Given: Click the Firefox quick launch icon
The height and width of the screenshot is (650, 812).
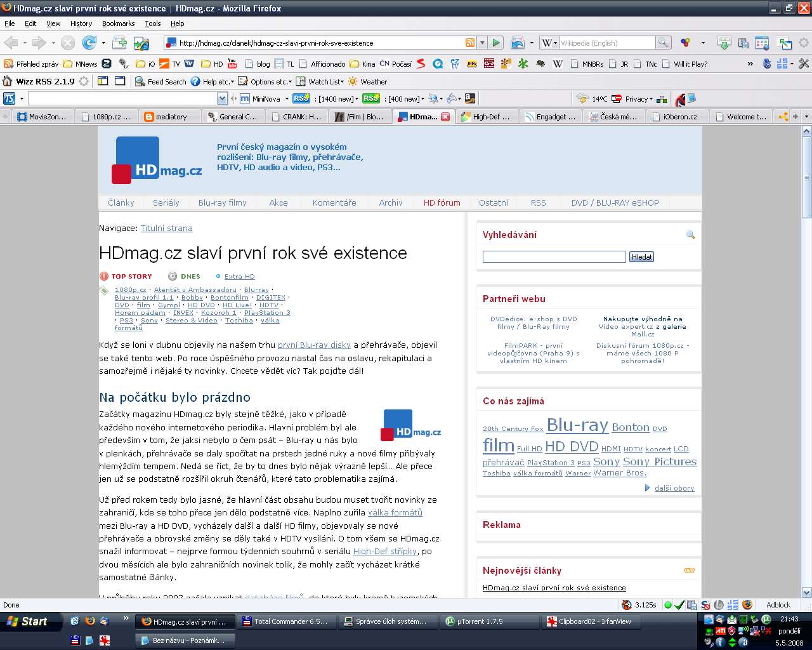Looking at the screenshot, I should pyautogui.click(x=89, y=621).
